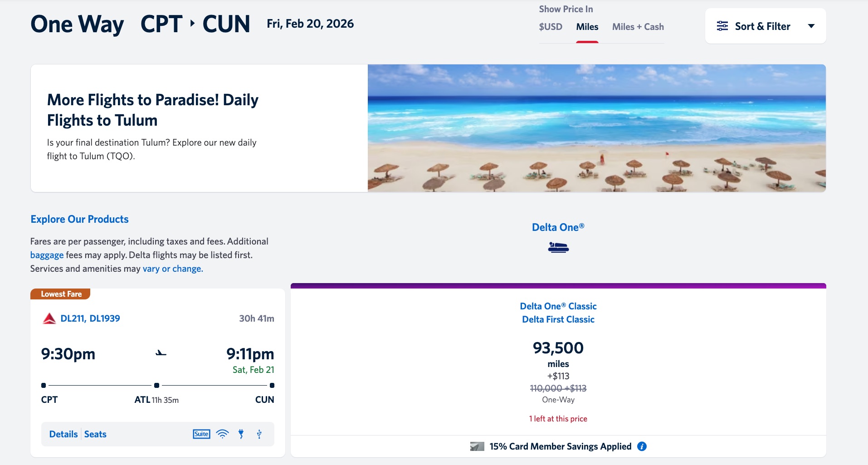Keep Miles pricing selected
Viewport: 868px width, 465px height.
click(587, 27)
